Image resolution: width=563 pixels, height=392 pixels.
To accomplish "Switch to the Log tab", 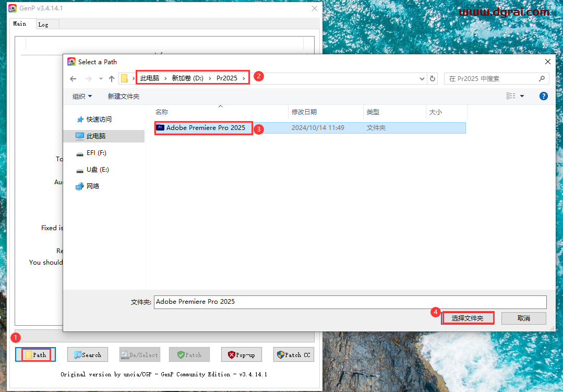I will pyautogui.click(x=46, y=23).
